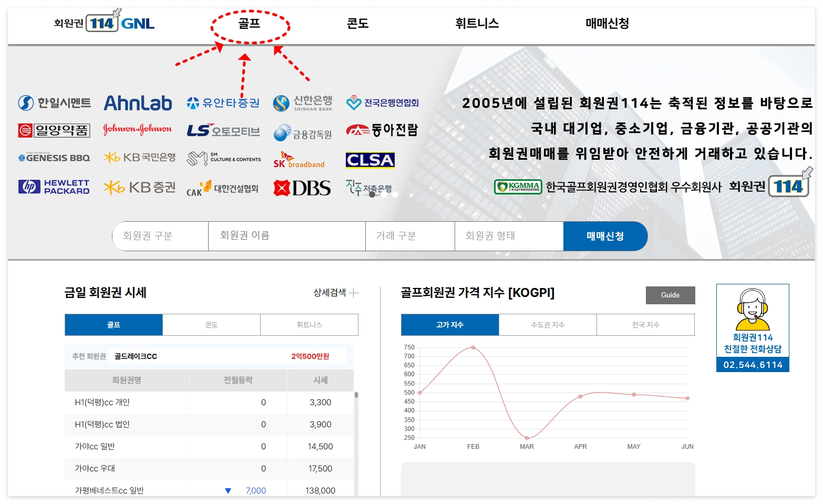
Task: Click the AhnLab logo
Action: click(x=138, y=103)
